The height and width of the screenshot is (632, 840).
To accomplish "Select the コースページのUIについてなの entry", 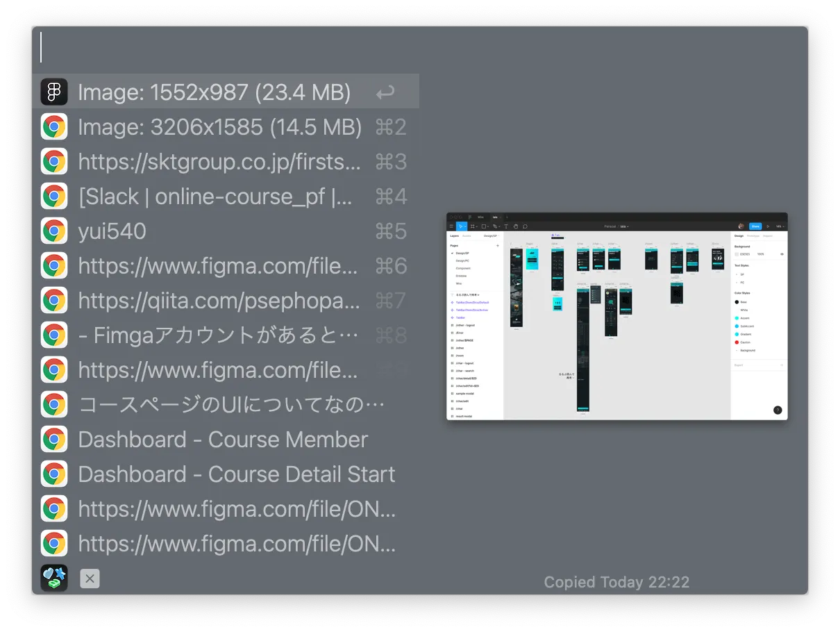I will coord(231,404).
